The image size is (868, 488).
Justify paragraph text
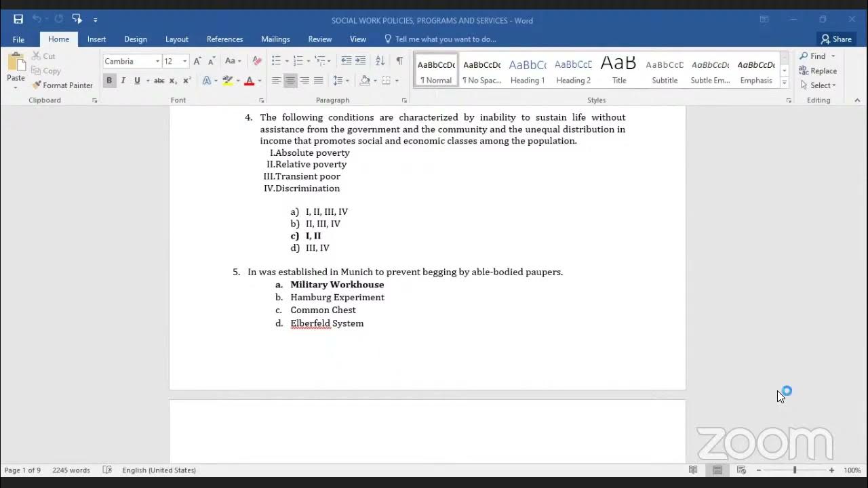(318, 81)
